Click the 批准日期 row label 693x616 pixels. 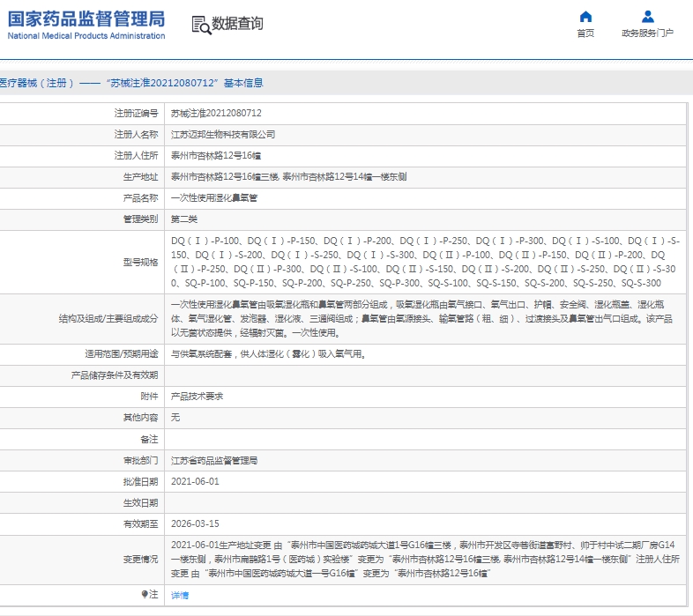140,482
